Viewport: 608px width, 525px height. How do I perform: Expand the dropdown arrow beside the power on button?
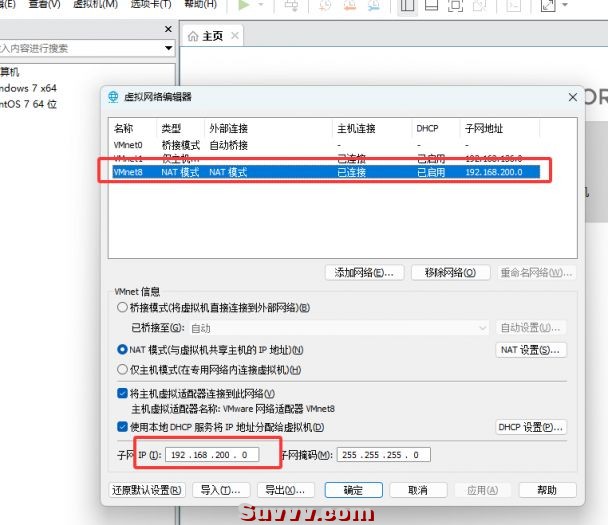261,6
